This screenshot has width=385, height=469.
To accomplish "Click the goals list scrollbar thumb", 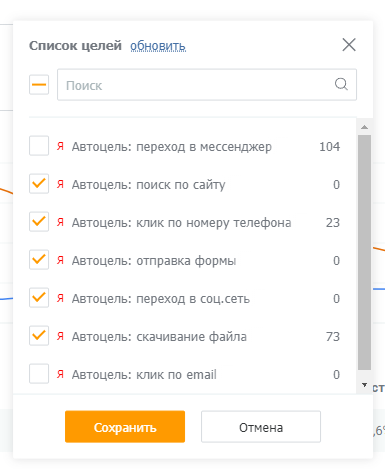I will [364, 252].
